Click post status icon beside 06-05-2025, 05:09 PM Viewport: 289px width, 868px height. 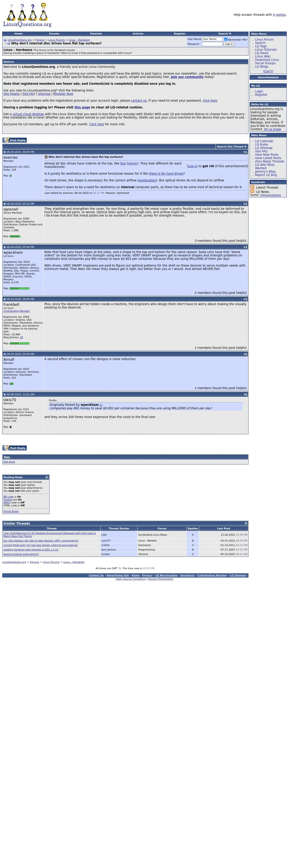pyautogui.click(x=5, y=354)
